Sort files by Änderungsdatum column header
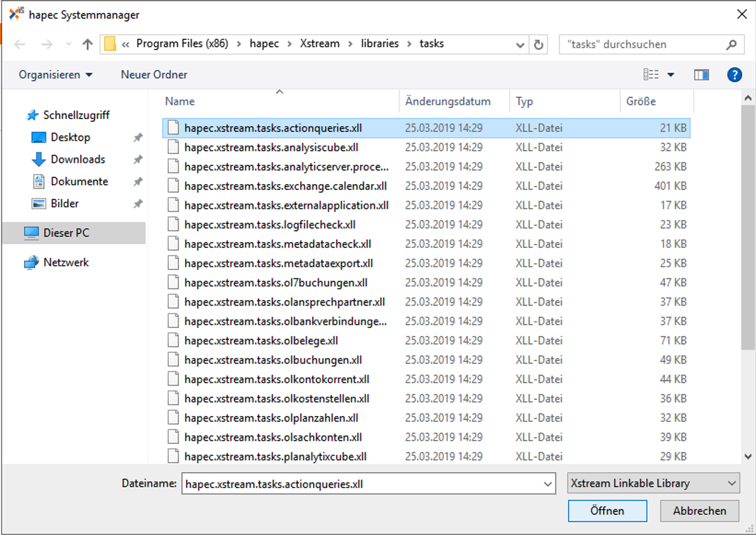This screenshot has width=756, height=535. click(x=448, y=101)
